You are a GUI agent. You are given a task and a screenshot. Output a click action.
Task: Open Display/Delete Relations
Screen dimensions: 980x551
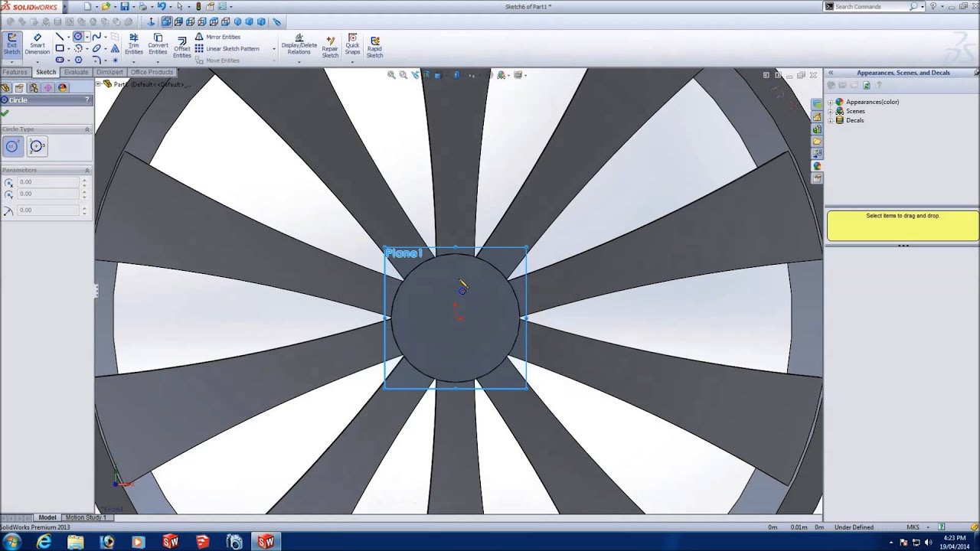tap(299, 44)
